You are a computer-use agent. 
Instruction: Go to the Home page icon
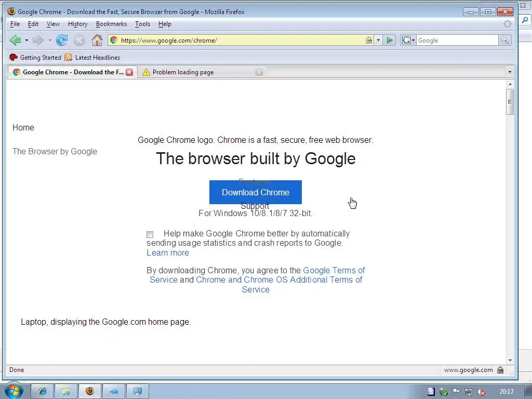click(x=97, y=41)
